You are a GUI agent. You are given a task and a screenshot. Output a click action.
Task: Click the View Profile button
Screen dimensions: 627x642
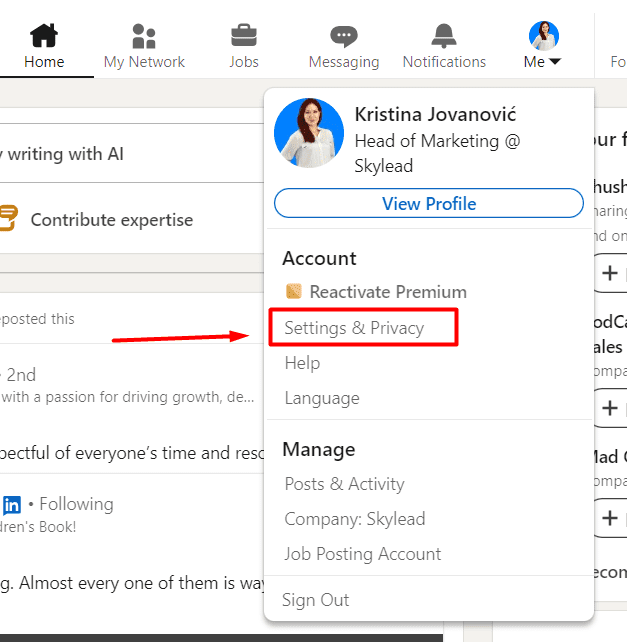pos(429,203)
